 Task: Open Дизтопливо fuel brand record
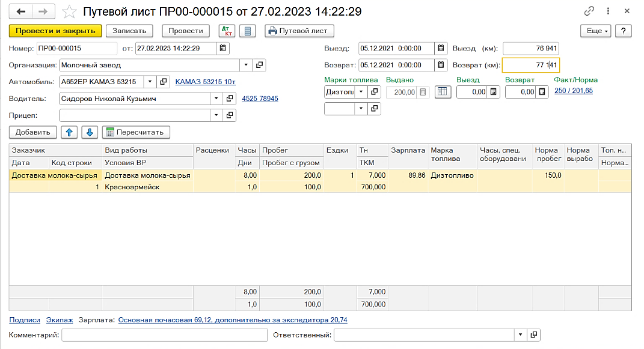tap(374, 92)
